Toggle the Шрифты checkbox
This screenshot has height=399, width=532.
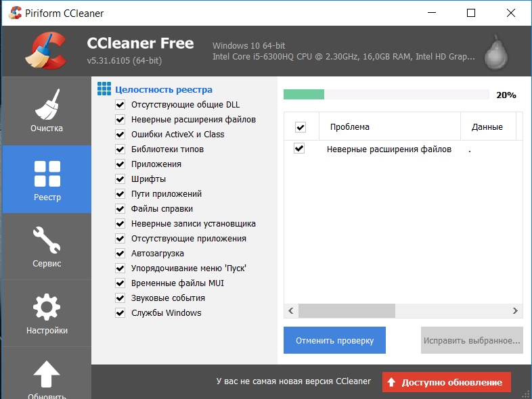point(120,179)
